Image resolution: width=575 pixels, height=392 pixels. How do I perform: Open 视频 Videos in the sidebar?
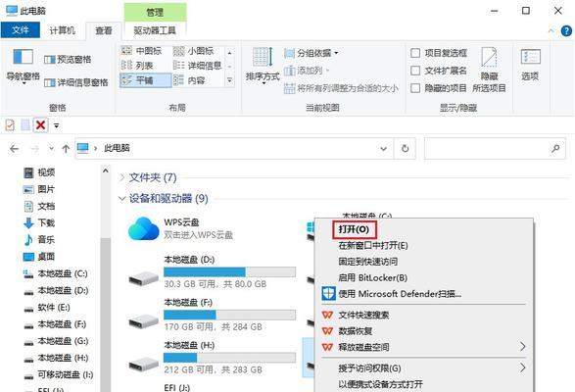tap(39, 172)
